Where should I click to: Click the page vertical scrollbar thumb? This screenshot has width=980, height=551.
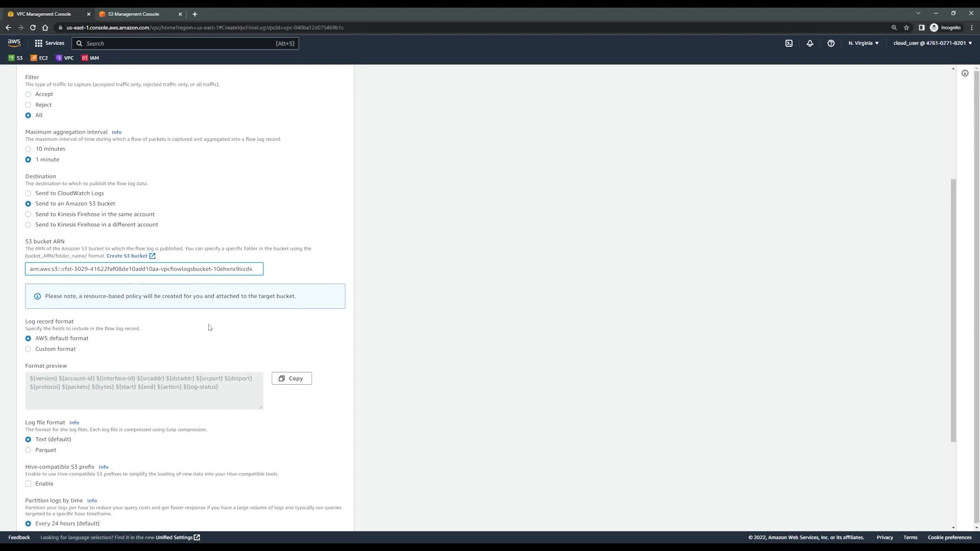tap(953, 310)
